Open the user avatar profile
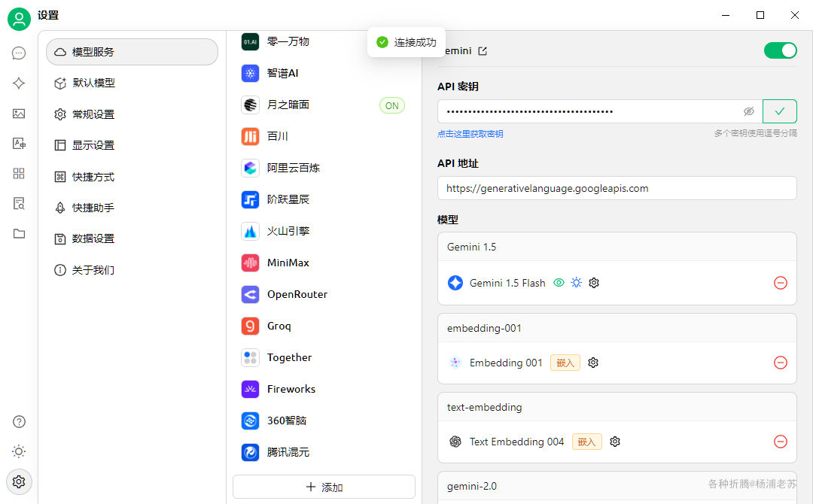 (x=19, y=19)
